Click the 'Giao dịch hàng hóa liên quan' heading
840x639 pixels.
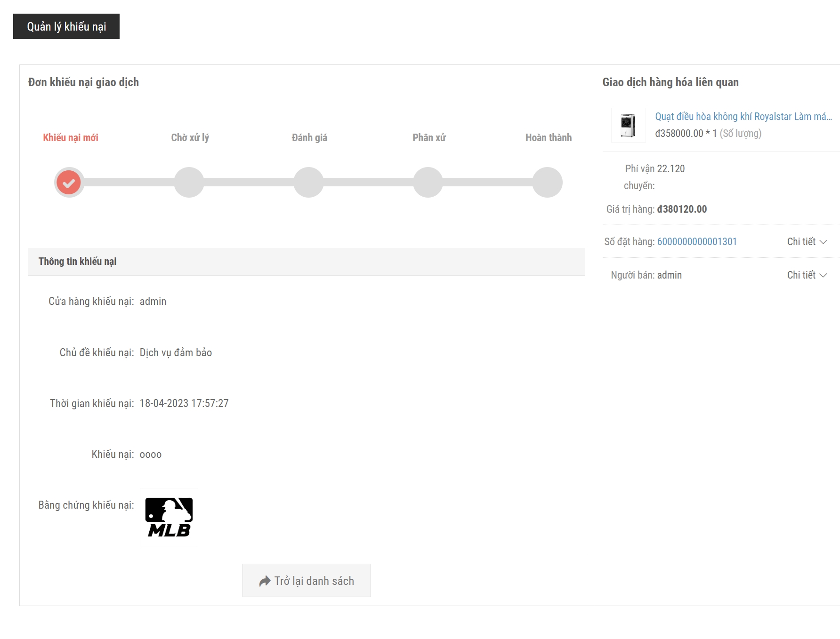click(x=670, y=82)
